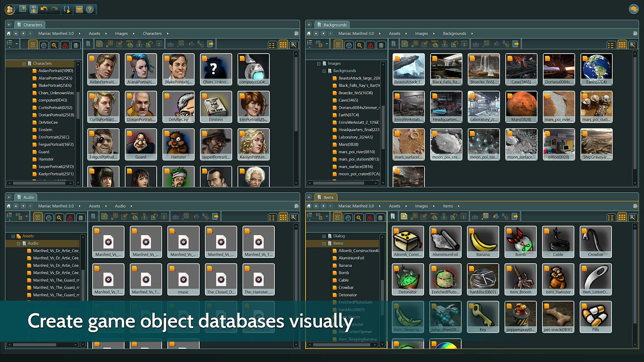Click the create new object icon in Items toolbar
The width and height of the screenshot is (644, 362).
coord(404,217)
